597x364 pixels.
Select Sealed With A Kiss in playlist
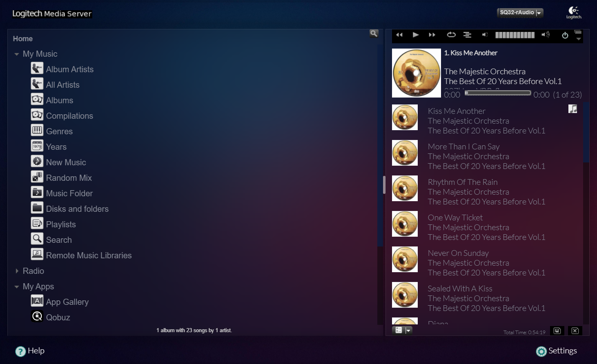(x=460, y=289)
